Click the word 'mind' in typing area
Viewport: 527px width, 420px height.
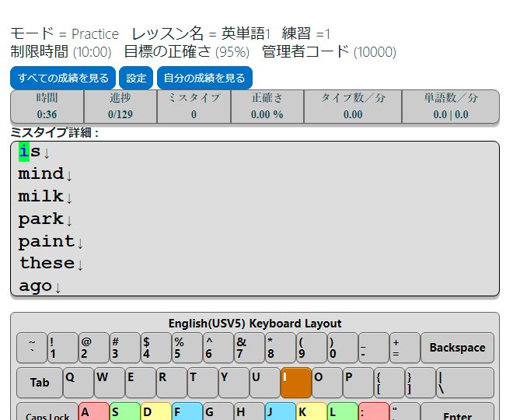tap(40, 173)
